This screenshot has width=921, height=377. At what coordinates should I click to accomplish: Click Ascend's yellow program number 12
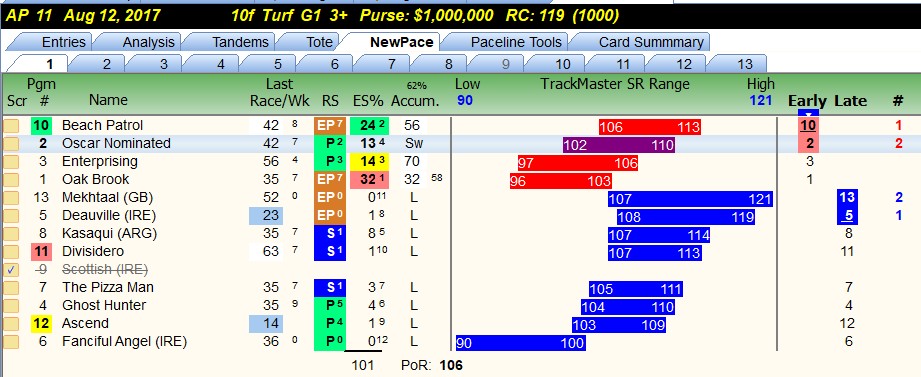tap(42, 324)
